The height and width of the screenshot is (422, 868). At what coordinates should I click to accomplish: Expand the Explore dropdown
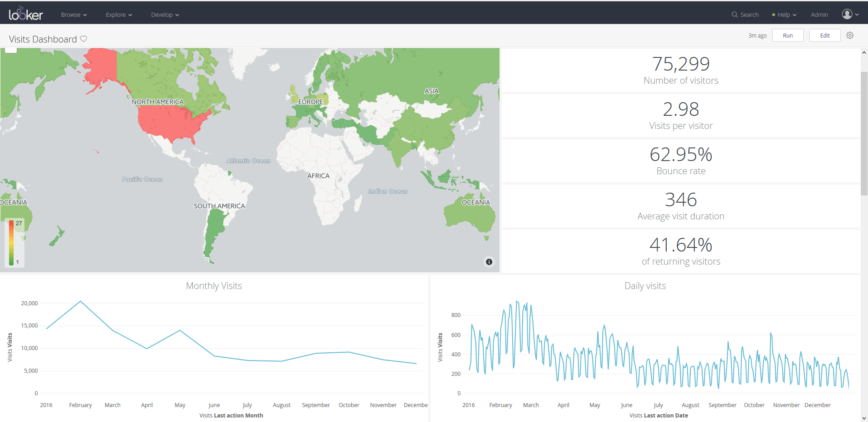(118, 14)
